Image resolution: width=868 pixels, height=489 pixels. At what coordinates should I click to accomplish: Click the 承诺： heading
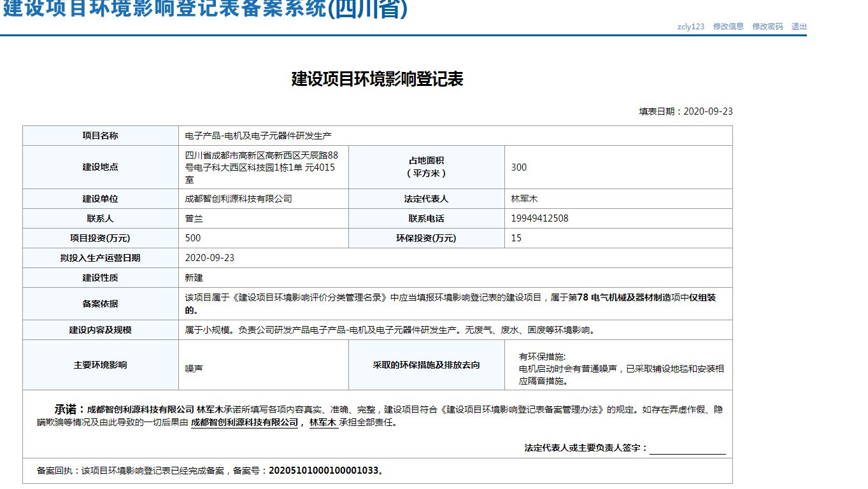point(69,409)
